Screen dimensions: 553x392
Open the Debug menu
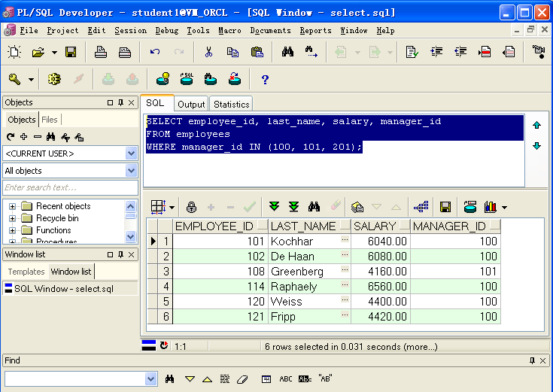[x=167, y=31]
